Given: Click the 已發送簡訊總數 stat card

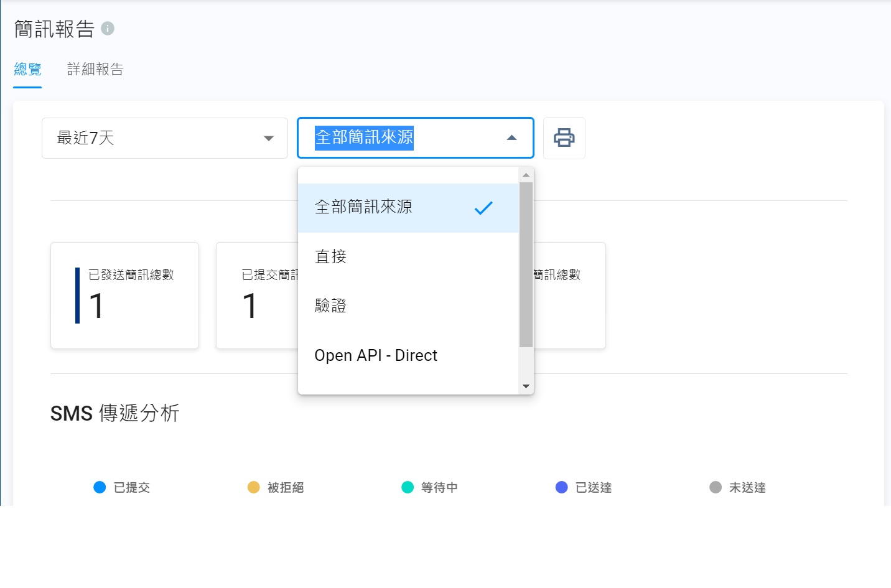Looking at the screenshot, I should 124,296.
